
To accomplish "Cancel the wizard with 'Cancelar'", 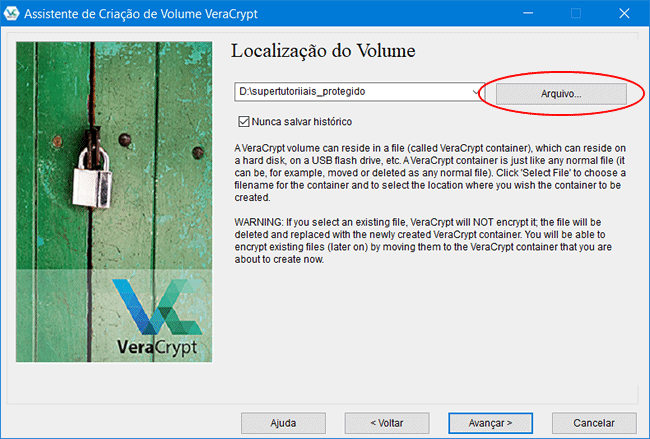I will tap(593, 422).
